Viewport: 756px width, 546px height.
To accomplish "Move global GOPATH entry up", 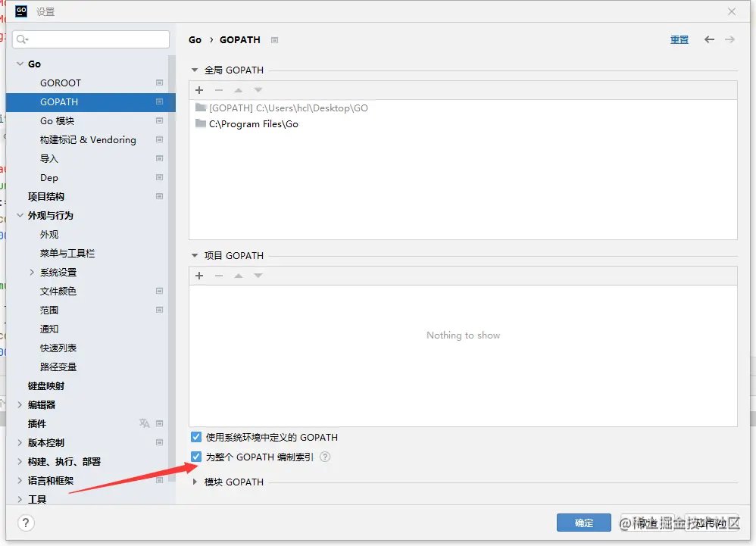I will 238,90.
